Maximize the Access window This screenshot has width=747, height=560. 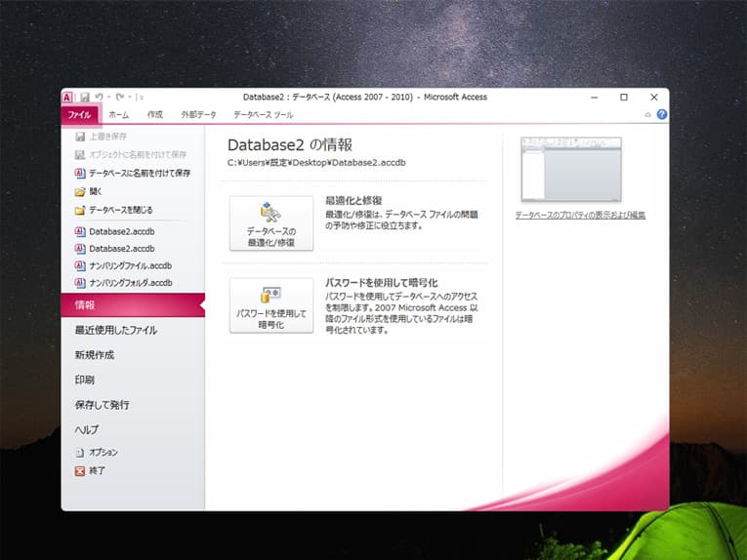tap(624, 97)
